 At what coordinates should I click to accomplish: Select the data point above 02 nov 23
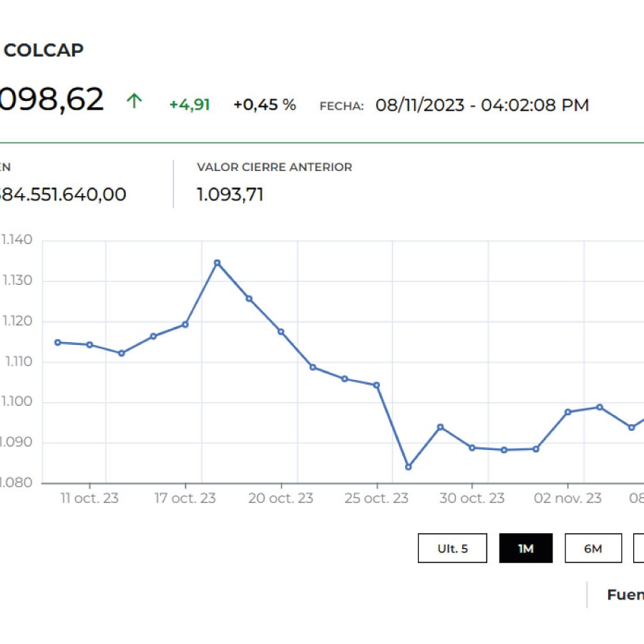click(569, 411)
